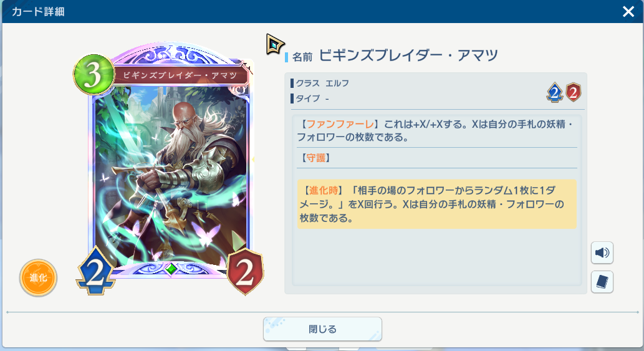The image size is (644, 351).
Task: Click the カード詳細 title bar text
Action: coord(38,11)
